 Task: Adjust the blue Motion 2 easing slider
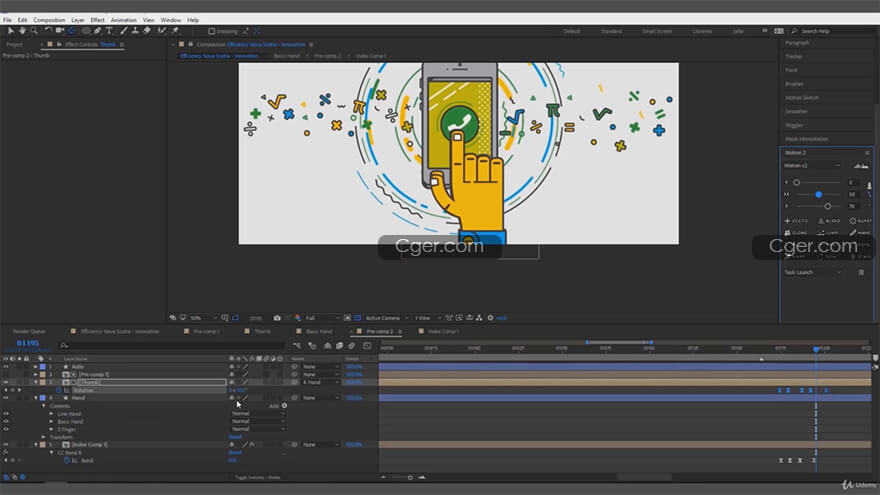click(x=819, y=194)
